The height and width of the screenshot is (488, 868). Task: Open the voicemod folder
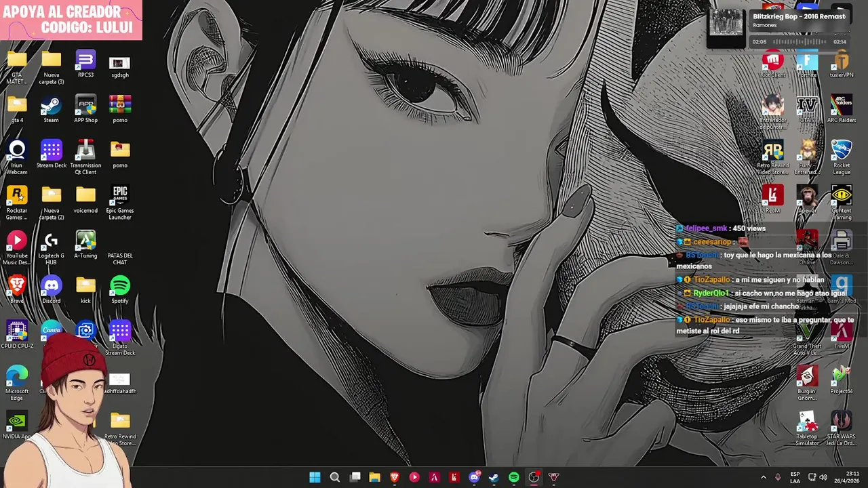[x=85, y=201]
